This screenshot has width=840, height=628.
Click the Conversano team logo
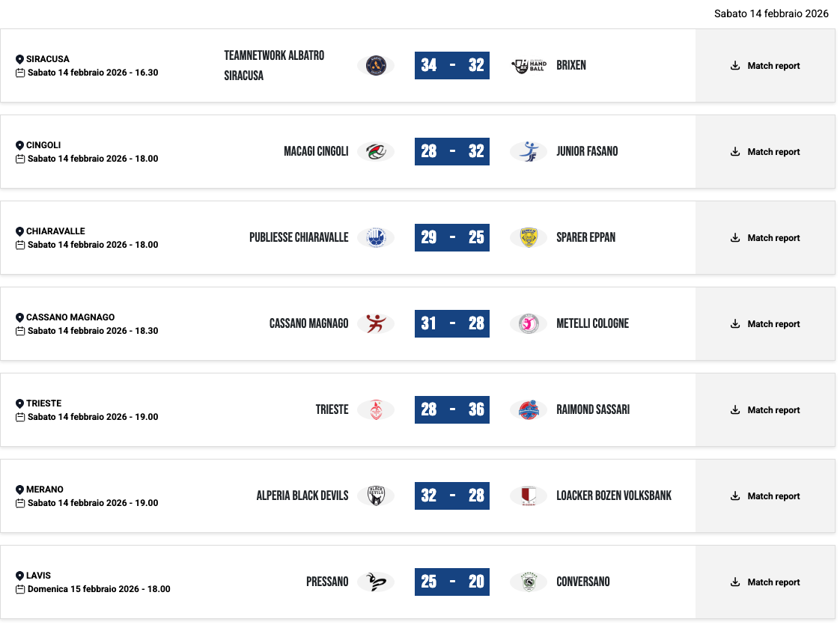tap(529, 582)
